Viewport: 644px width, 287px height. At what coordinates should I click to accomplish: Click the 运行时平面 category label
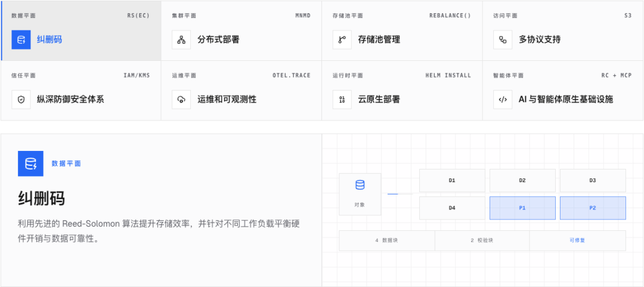click(x=348, y=75)
